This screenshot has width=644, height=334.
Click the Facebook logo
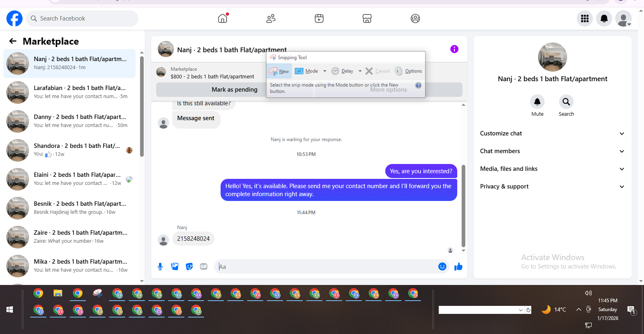(x=14, y=18)
